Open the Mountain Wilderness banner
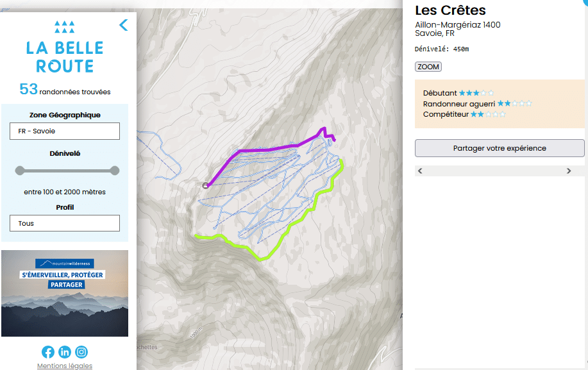This screenshot has height=370, width=588. 65,293
